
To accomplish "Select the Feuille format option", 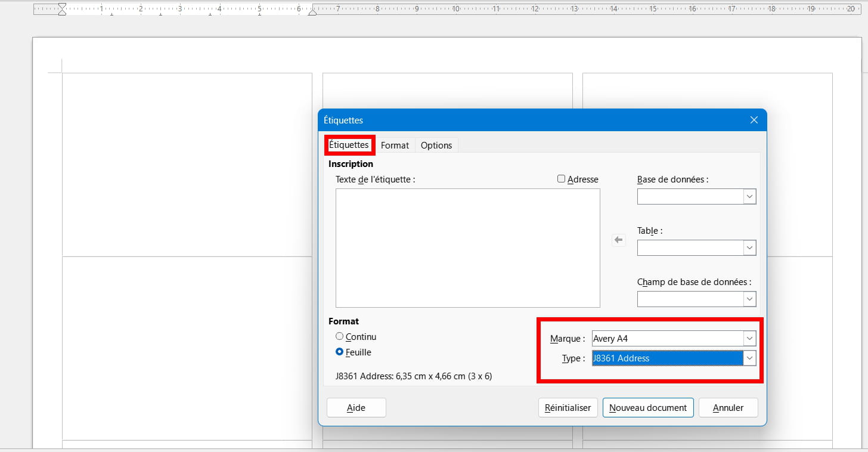I will click(340, 352).
